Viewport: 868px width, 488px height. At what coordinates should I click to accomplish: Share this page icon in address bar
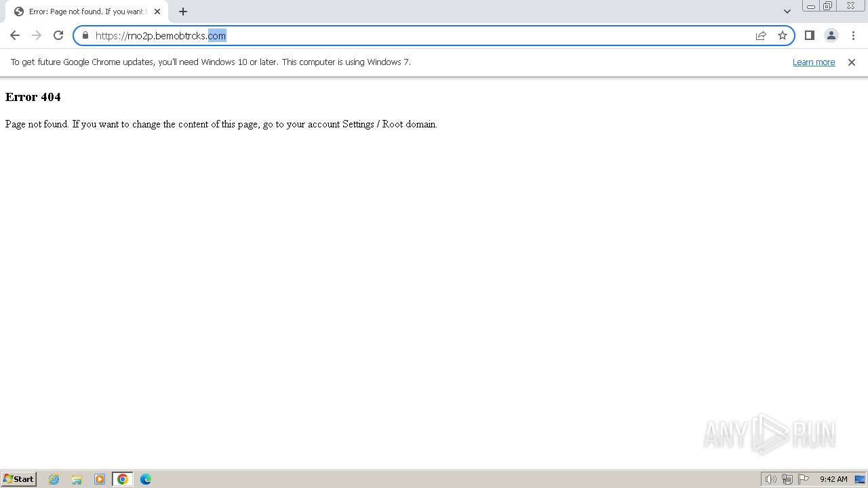(x=761, y=35)
